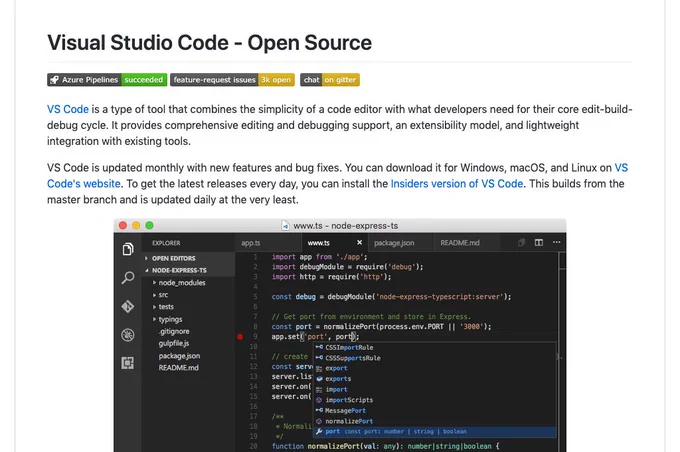Open .gitignore in the explorer
Viewport: 680px width, 452px height.
pos(174,331)
